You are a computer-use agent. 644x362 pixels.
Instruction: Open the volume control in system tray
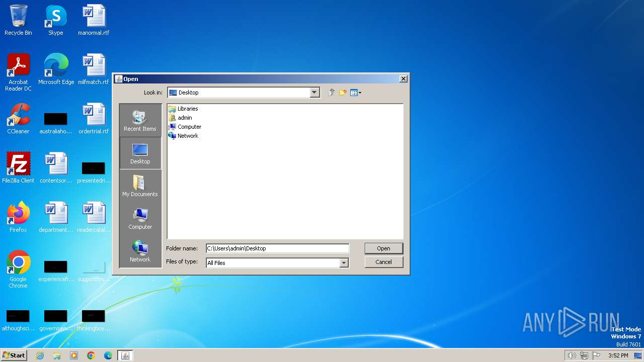click(572, 355)
